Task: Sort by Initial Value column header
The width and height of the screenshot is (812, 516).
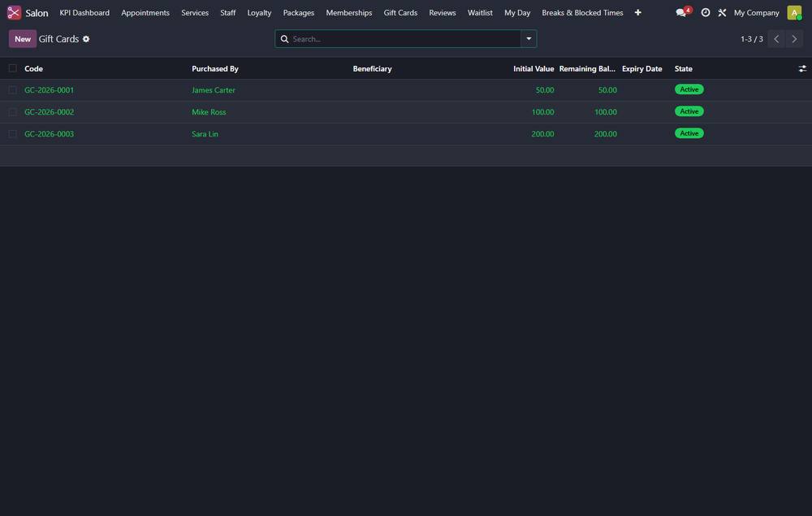Action: (533, 68)
